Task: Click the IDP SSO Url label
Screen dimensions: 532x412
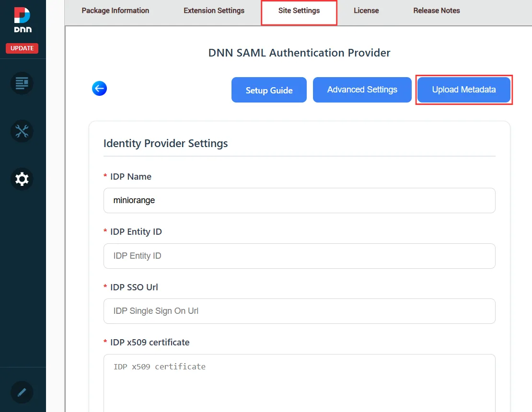Action: tap(134, 287)
